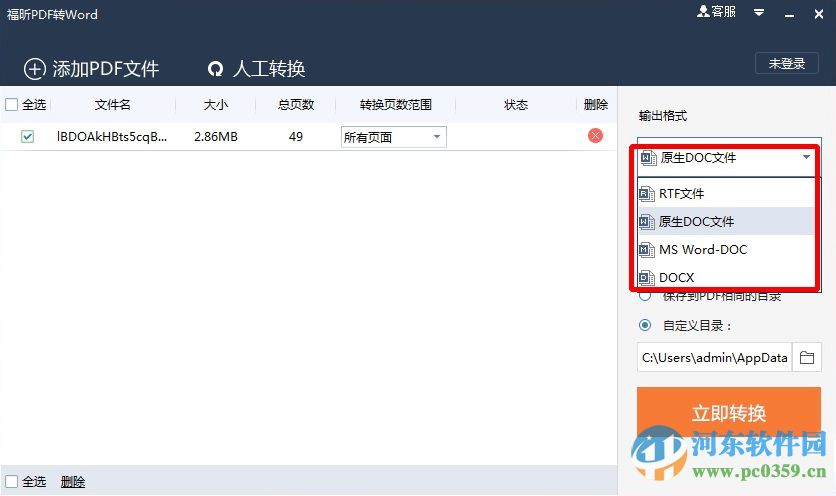Click the 状态 column header
This screenshot has height=496, width=836.
point(516,105)
